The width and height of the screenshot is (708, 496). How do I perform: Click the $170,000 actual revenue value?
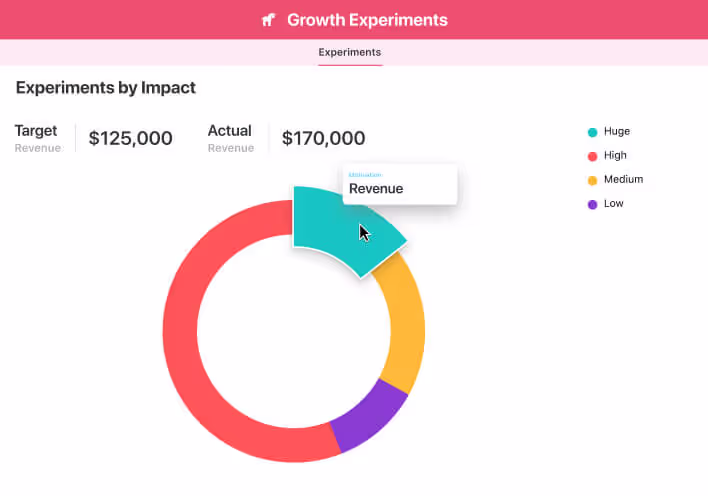pos(323,139)
